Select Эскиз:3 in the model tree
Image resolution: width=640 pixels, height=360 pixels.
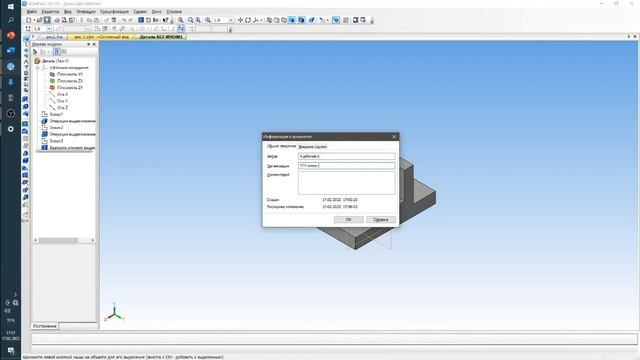tap(56, 141)
